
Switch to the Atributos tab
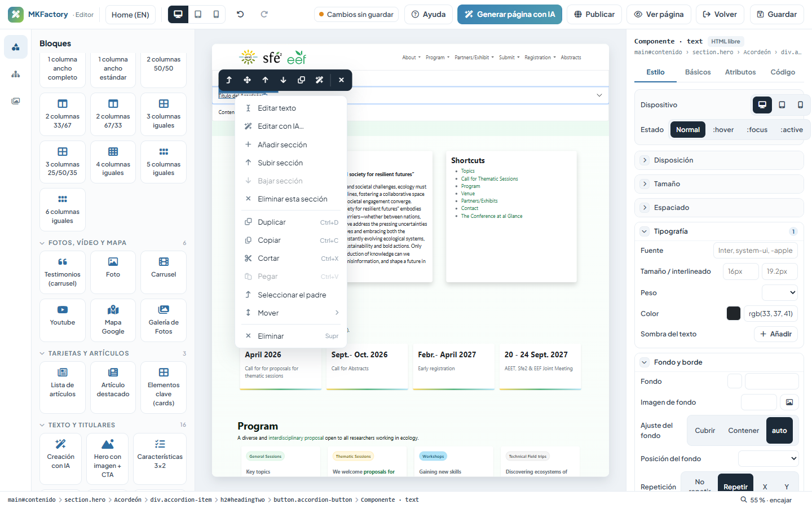coord(740,72)
